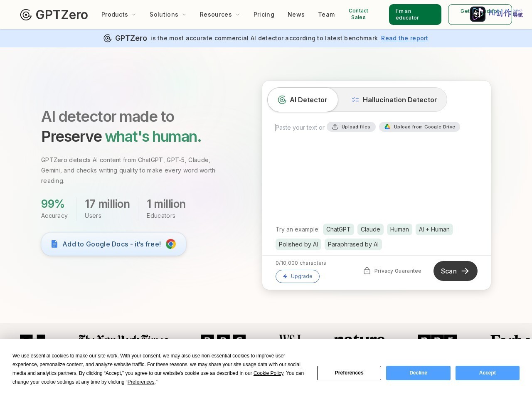Open the Team page
This screenshot has height=399, width=532.
tap(326, 15)
